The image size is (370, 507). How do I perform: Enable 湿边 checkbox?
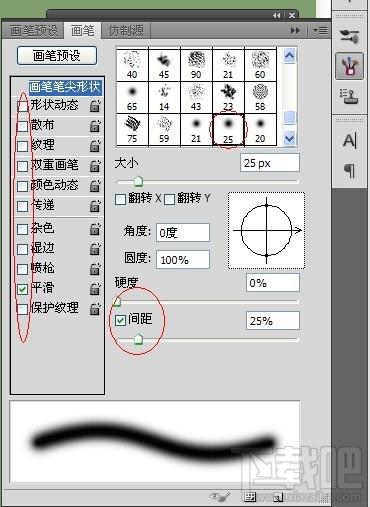click(22, 249)
